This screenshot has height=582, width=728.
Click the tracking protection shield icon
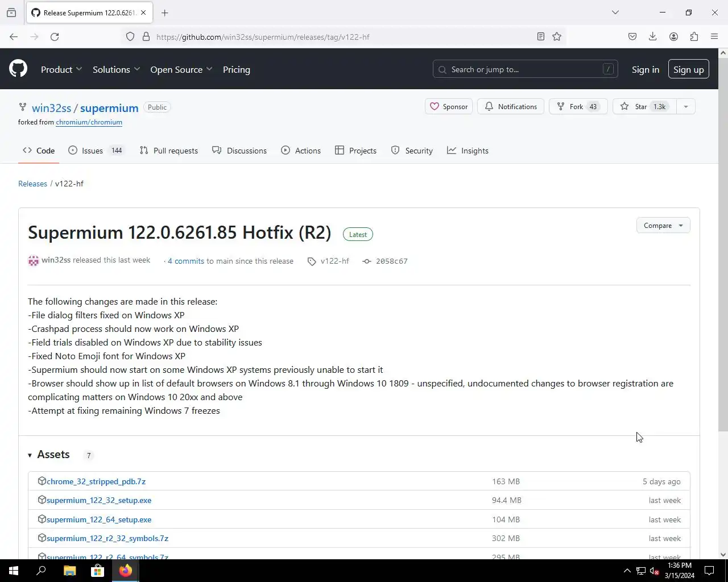pos(130,36)
